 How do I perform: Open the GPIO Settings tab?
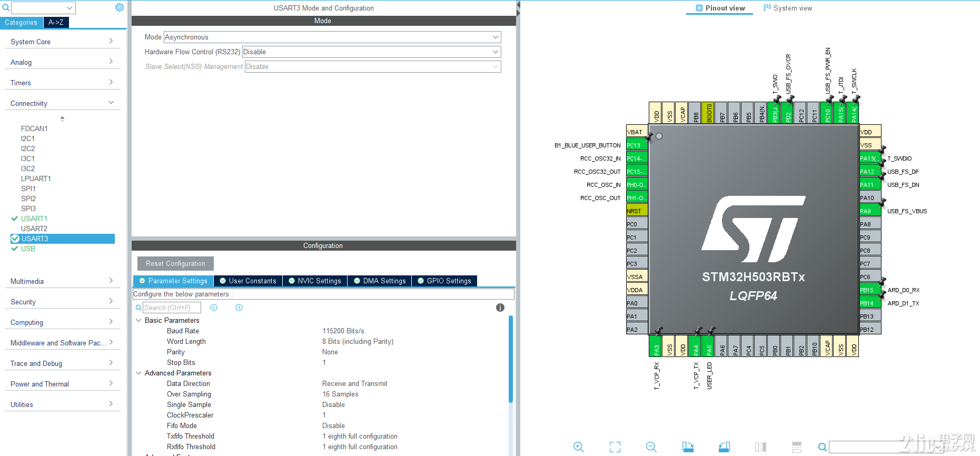click(444, 281)
